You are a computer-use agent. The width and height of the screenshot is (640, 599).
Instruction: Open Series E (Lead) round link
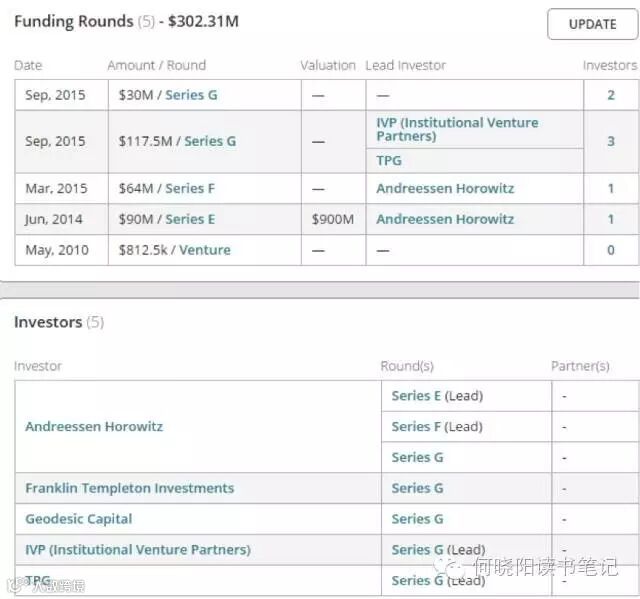click(x=437, y=396)
